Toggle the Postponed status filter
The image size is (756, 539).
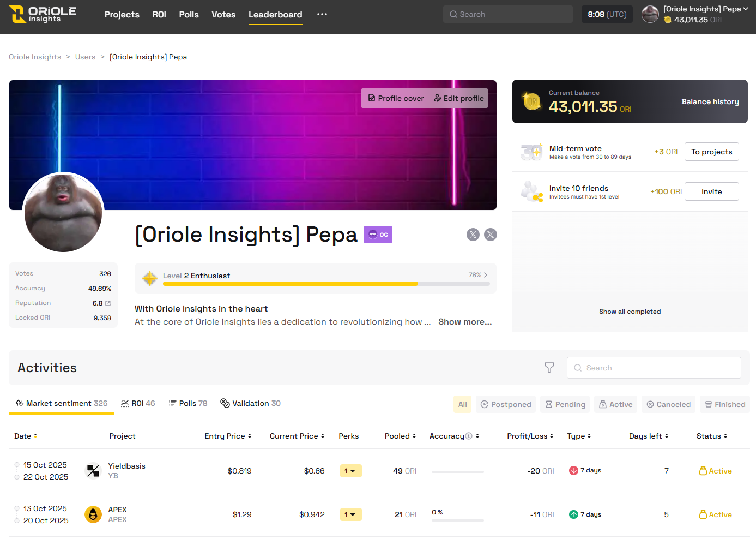(x=505, y=404)
